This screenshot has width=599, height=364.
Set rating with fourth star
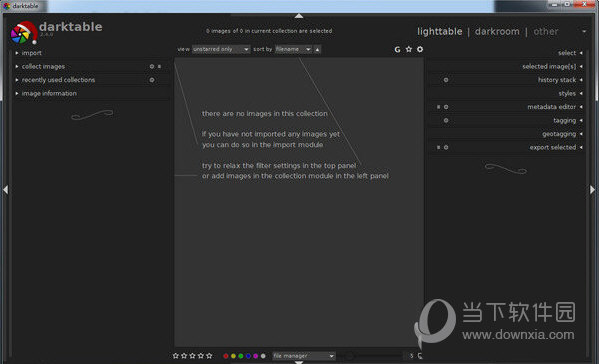click(x=201, y=356)
